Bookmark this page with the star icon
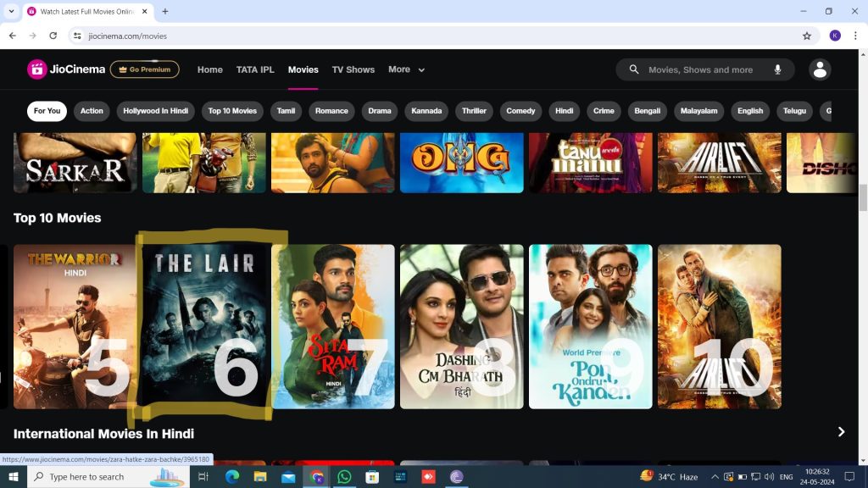The image size is (868, 488). point(807,36)
